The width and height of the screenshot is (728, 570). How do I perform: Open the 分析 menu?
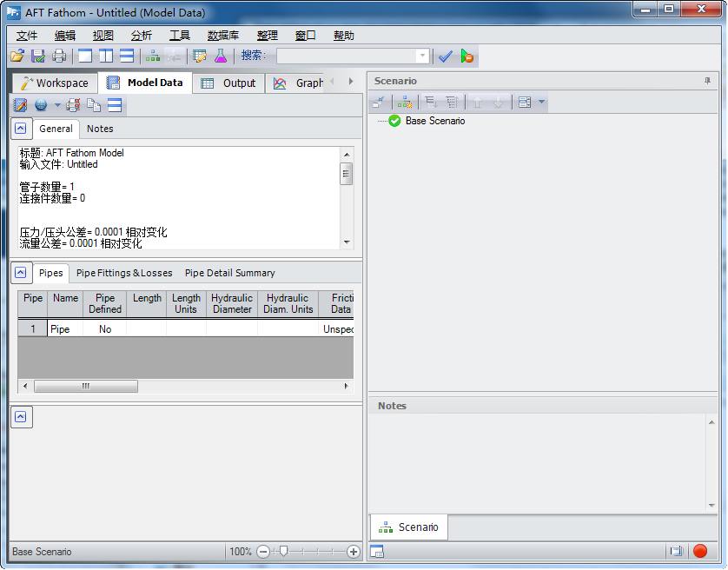[141, 36]
